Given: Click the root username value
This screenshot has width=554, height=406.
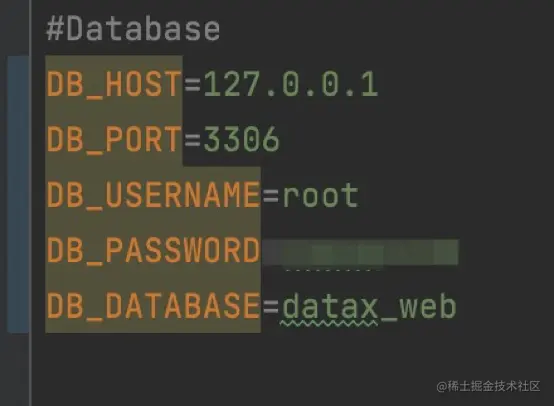Looking at the screenshot, I should pos(320,195).
